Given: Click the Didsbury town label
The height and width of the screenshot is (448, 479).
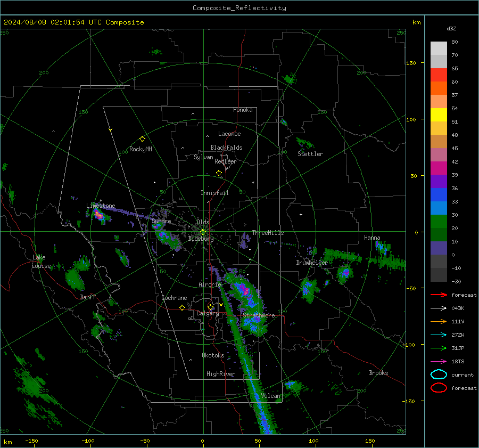Looking at the screenshot, I should (x=201, y=239).
